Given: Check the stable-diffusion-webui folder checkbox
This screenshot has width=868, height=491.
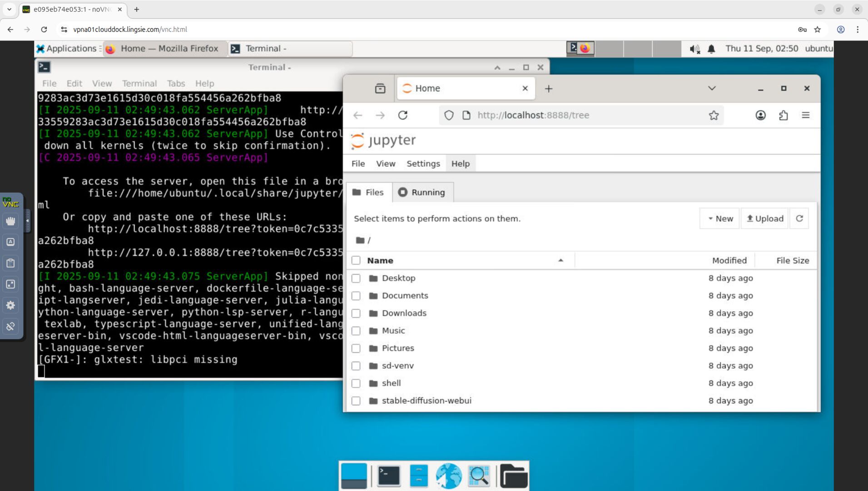Looking at the screenshot, I should click(357, 401).
